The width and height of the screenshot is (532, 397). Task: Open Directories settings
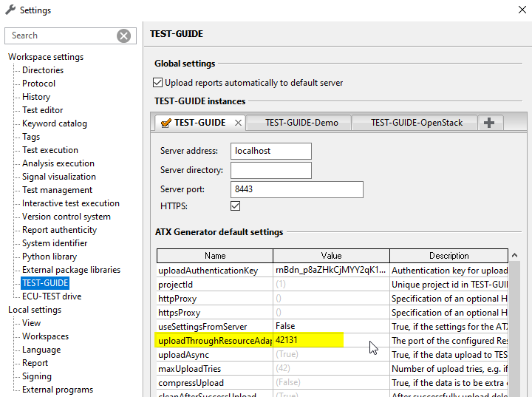click(43, 70)
